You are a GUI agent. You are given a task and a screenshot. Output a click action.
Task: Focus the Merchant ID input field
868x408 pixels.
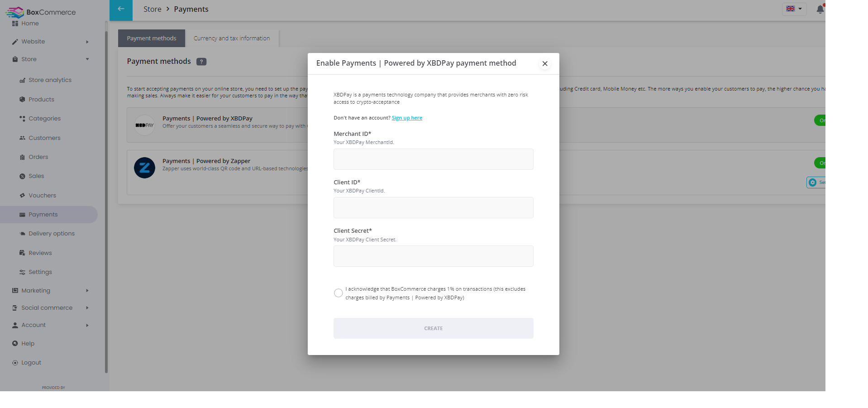[x=434, y=159]
